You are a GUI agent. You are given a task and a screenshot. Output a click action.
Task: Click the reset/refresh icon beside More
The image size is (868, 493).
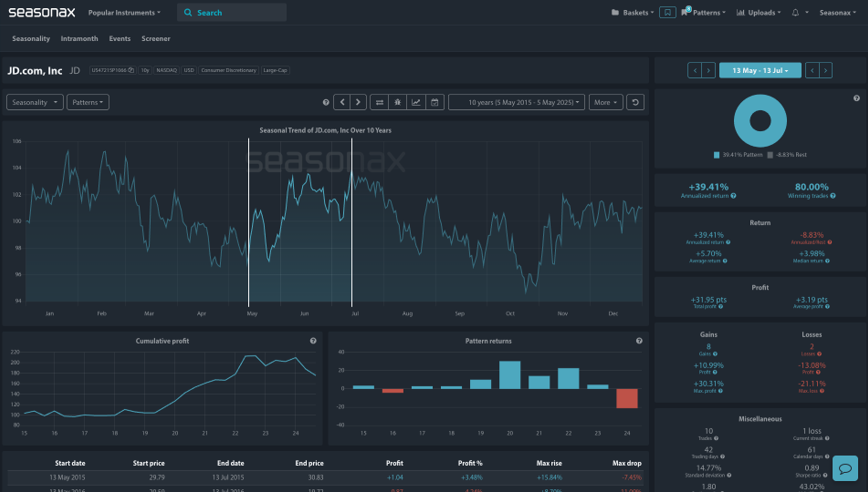635,102
